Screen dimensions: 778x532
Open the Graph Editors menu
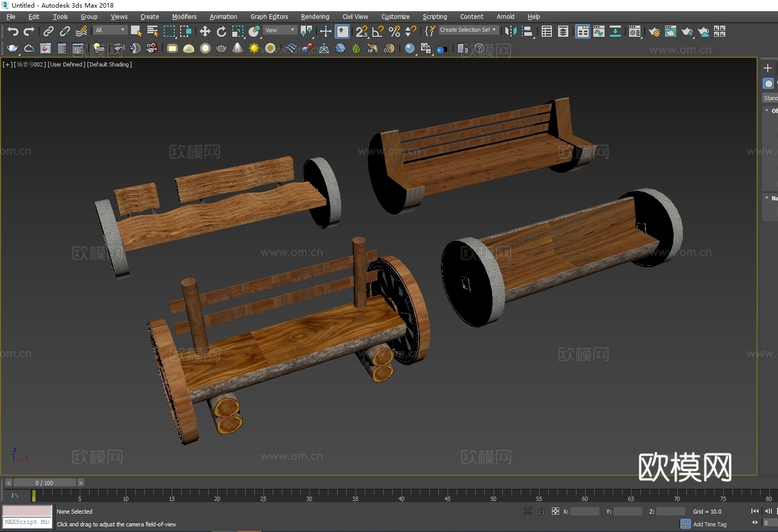tap(269, 17)
